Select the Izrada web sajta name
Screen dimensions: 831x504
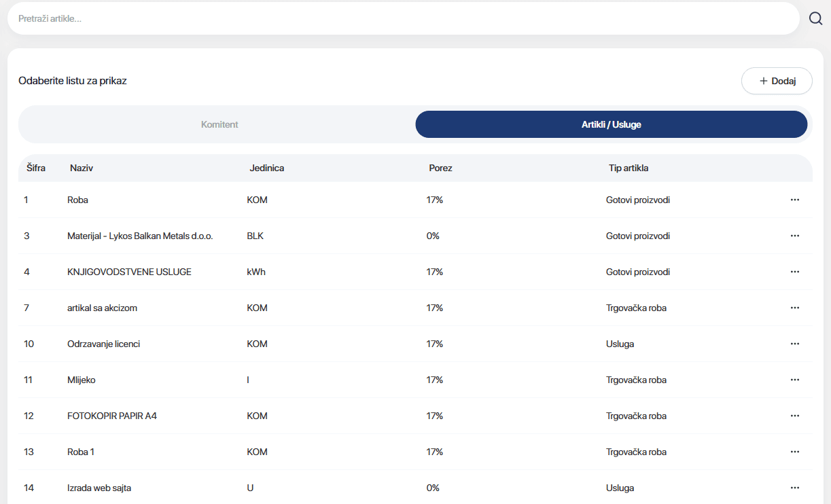99,488
